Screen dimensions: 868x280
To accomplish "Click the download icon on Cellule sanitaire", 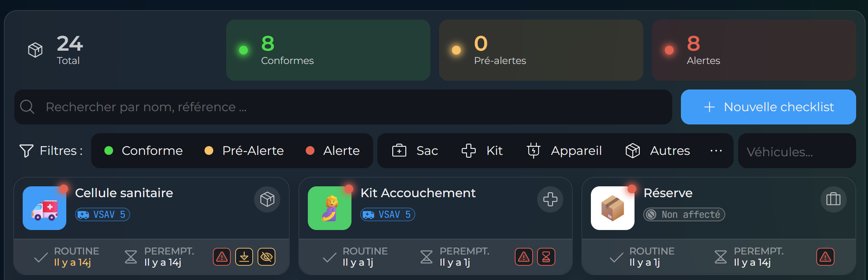I will point(244,257).
